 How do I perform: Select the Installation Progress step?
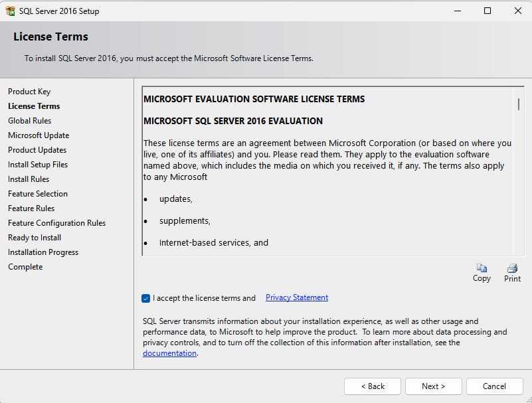(43, 252)
